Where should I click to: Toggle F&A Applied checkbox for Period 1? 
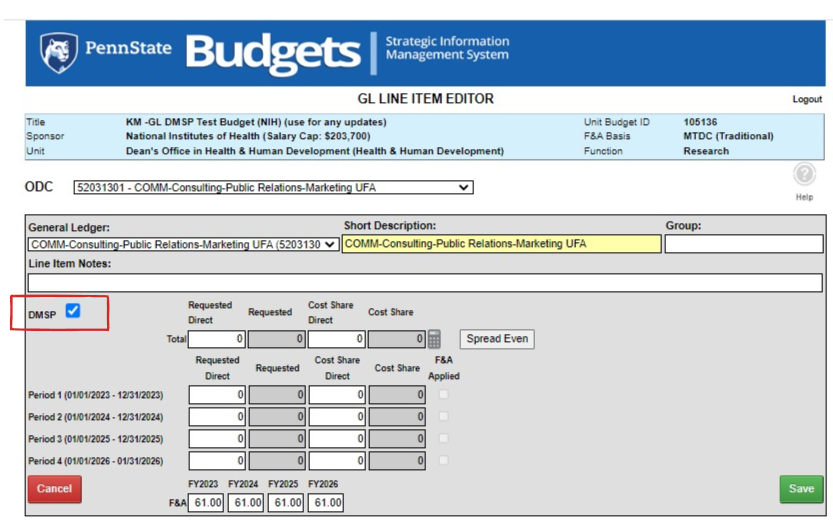pyautogui.click(x=443, y=395)
